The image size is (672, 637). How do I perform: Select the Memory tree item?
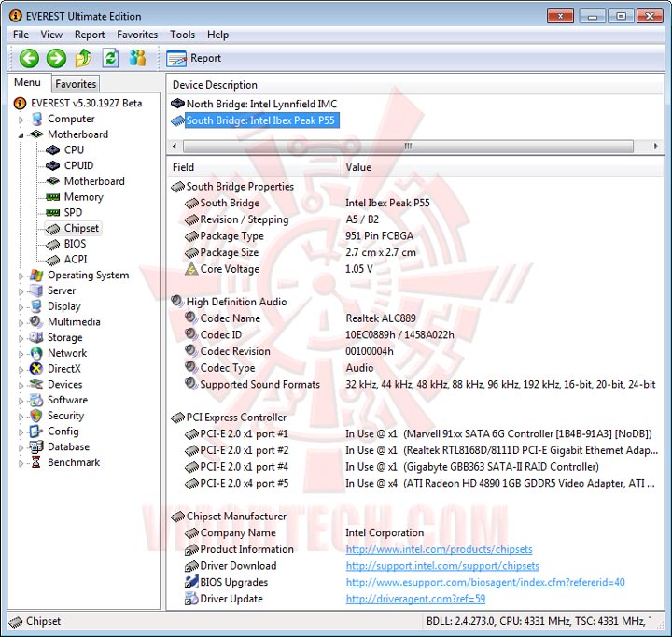(84, 196)
